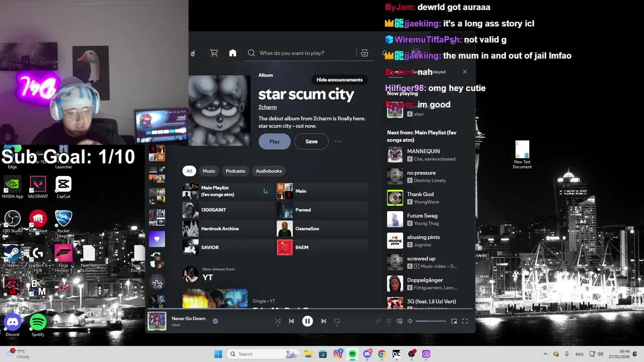Screen dimensions: 644x362
Task: Open Hardrock Archive tile
Action: [x=228, y=229]
